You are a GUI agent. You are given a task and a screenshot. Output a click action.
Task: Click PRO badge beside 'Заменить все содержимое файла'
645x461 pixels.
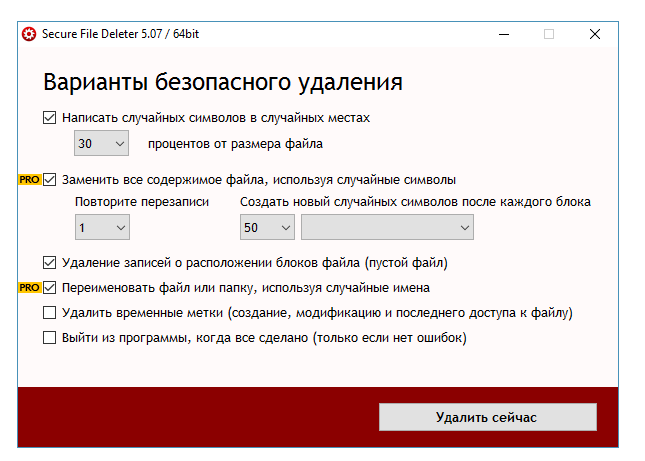click(x=30, y=180)
